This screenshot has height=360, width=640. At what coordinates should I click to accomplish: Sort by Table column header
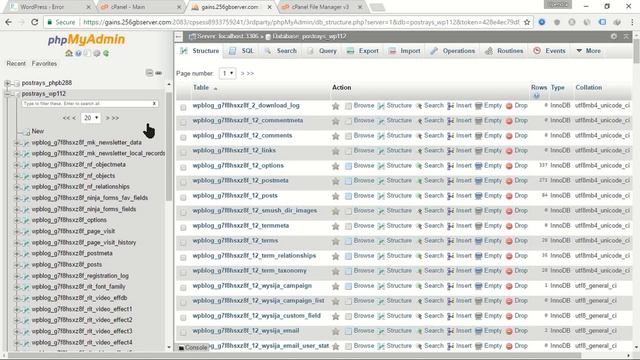coord(201,88)
